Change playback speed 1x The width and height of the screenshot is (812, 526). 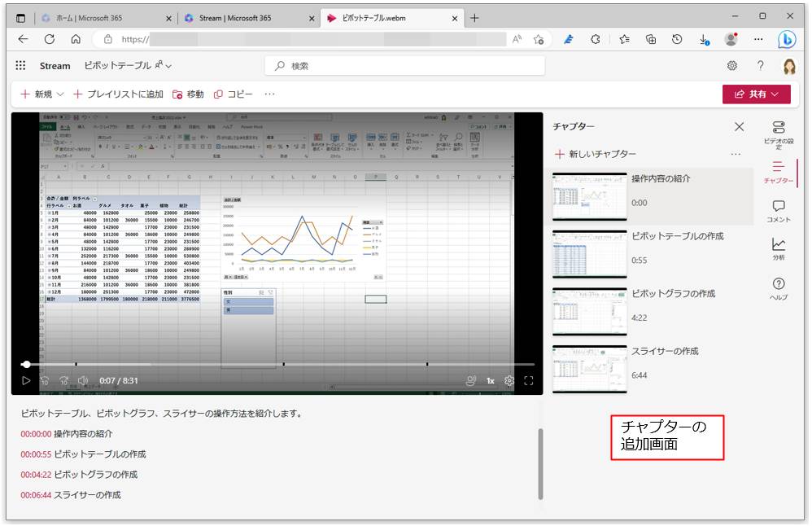tap(490, 381)
